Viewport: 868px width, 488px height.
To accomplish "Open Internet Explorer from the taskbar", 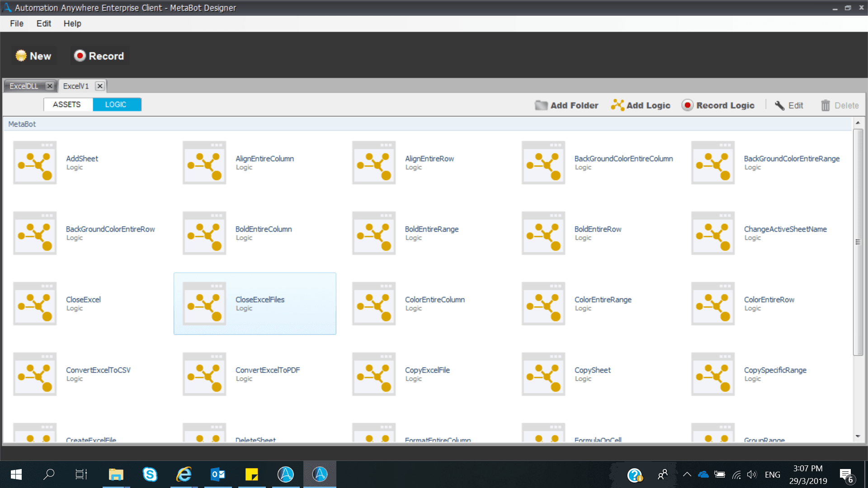I will [184, 474].
